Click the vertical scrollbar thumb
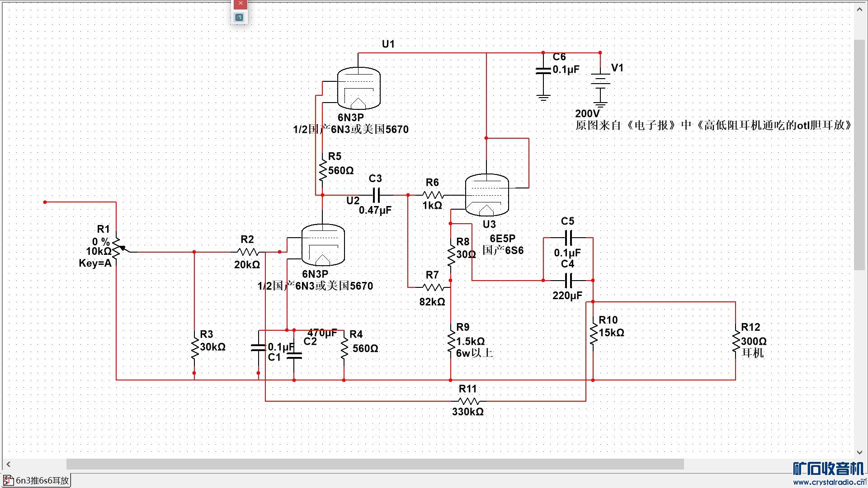The image size is (868, 488). pyautogui.click(x=859, y=154)
